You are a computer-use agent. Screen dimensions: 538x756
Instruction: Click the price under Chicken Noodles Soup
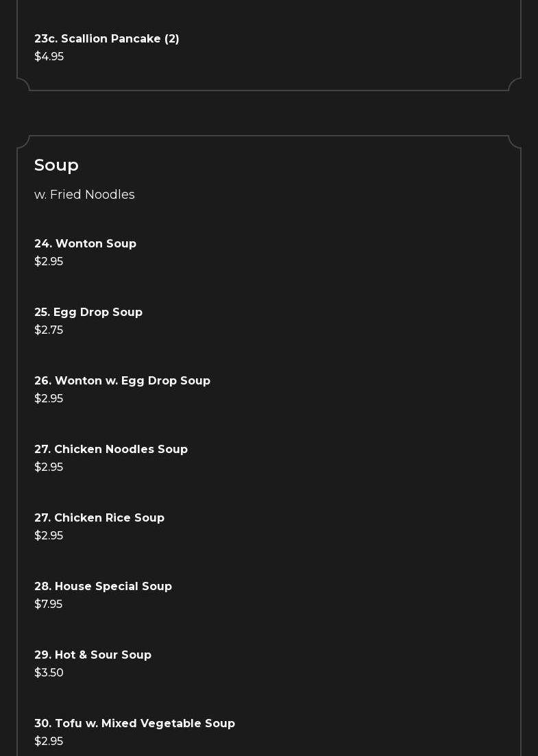[49, 467]
